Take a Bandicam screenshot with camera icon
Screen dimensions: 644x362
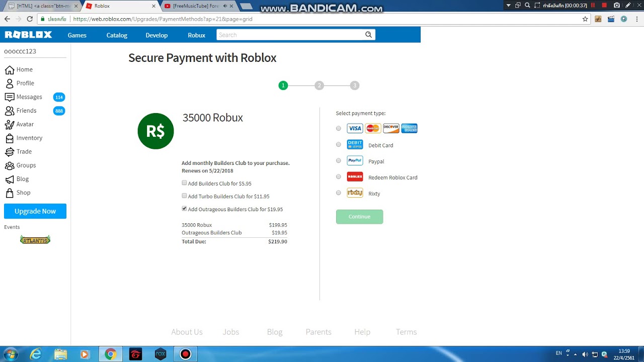pos(617,5)
